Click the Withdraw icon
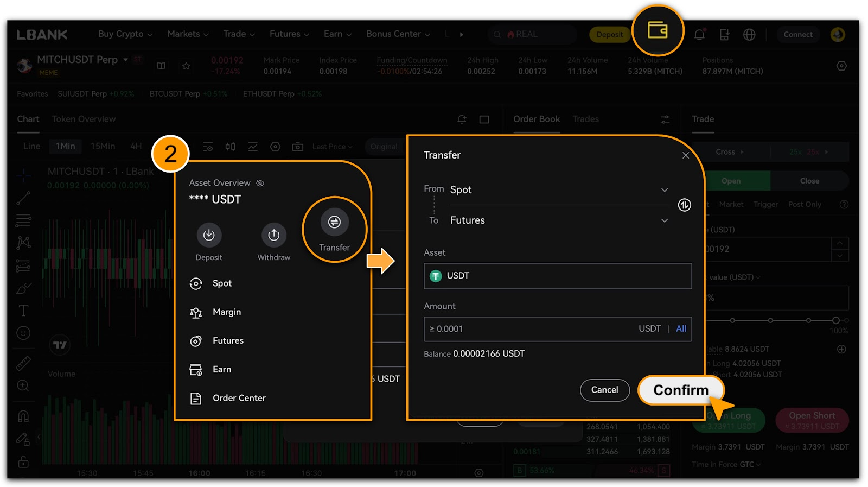 pyautogui.click(x=273, y=235)
